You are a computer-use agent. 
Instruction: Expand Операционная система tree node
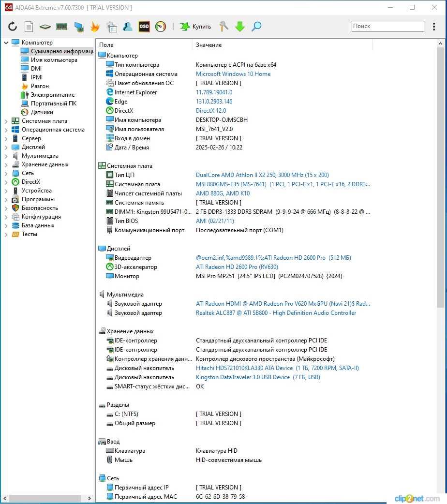[x=6, y=130]
